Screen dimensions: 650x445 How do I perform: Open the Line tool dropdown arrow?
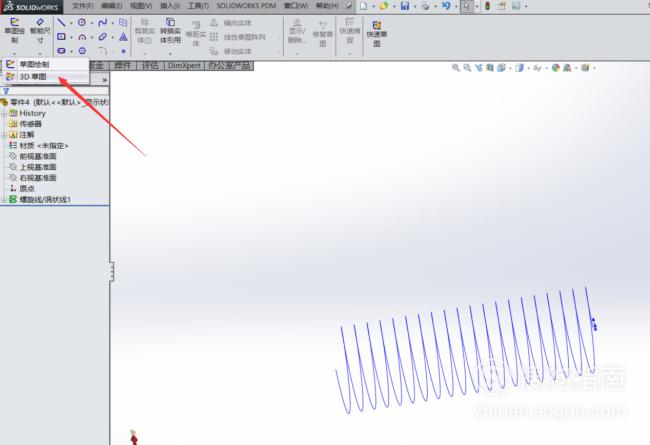[71, 23]
